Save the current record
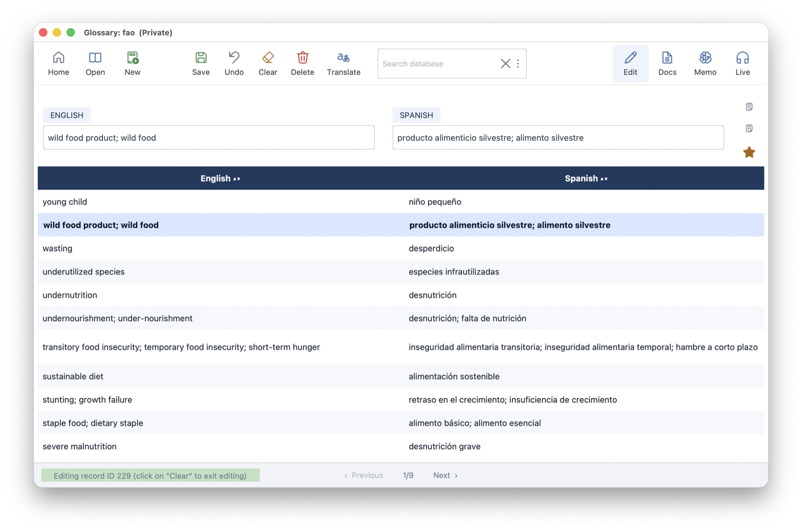This screenshot has width=802, height=532. coord(201,64)
